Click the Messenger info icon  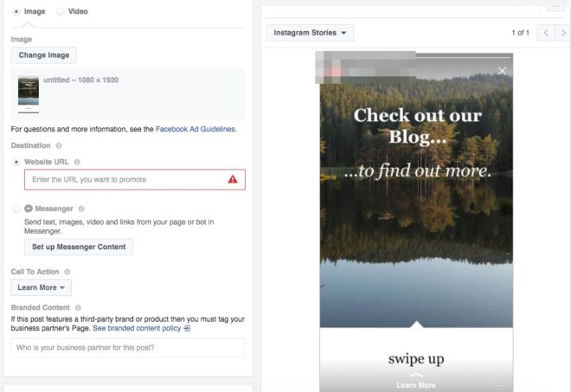pyautogui.click(x=81, y=209)
